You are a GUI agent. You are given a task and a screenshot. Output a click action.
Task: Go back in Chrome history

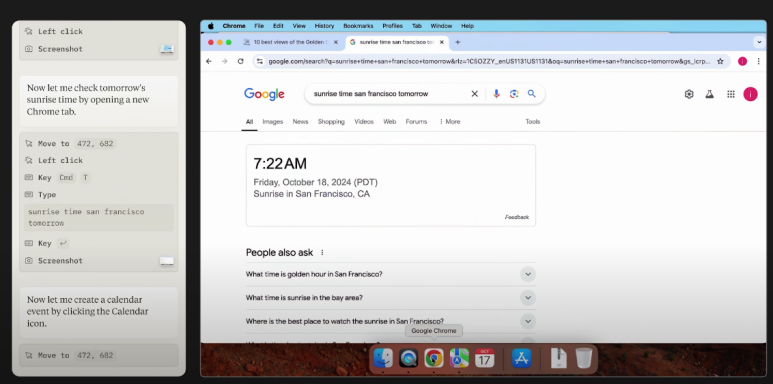tap(209, 61)
